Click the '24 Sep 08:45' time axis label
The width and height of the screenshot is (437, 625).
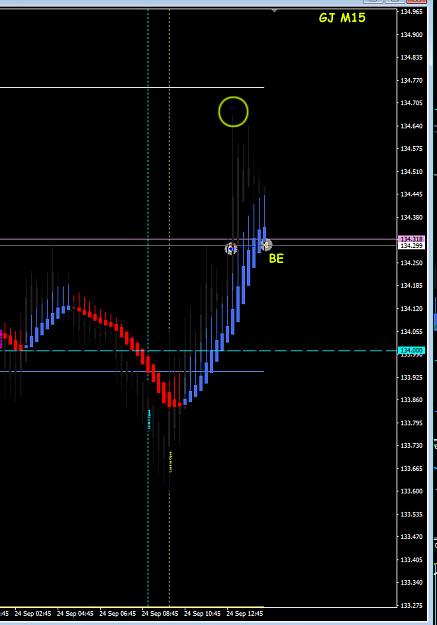click(160, 613)
